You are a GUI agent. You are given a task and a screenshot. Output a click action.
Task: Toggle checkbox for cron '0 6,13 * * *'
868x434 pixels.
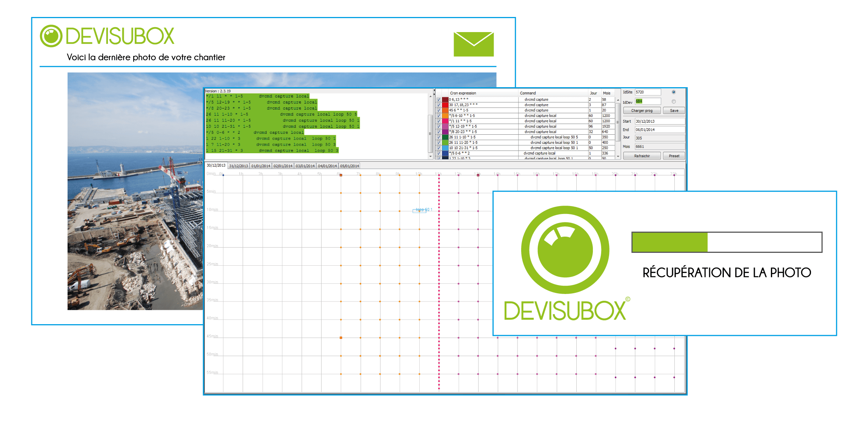coord(439,100)
